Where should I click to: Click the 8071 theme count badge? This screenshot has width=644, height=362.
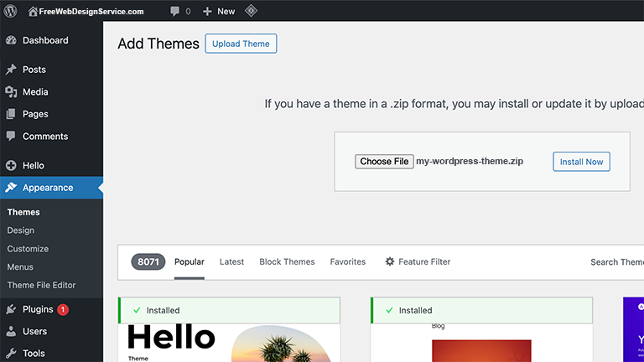coord(148,261)
